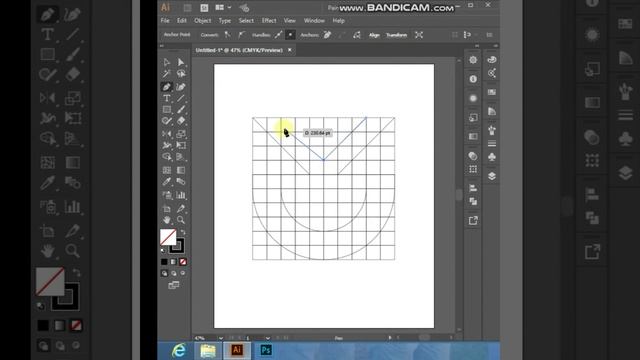Viewport: 640px width, 360px height.
Task: Open the Layers panel icon
Action: pyautogui.click(x=492, y=176)
